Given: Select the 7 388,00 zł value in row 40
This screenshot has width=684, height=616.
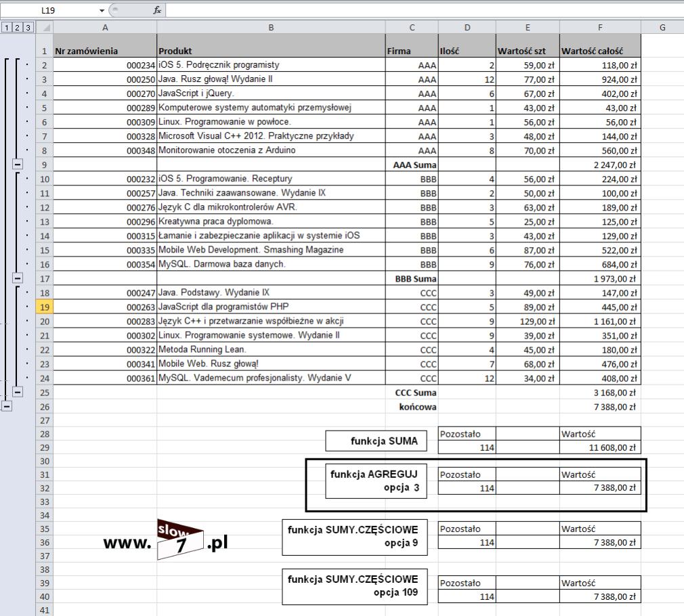Looking at the screenshot, I should 600,596.
